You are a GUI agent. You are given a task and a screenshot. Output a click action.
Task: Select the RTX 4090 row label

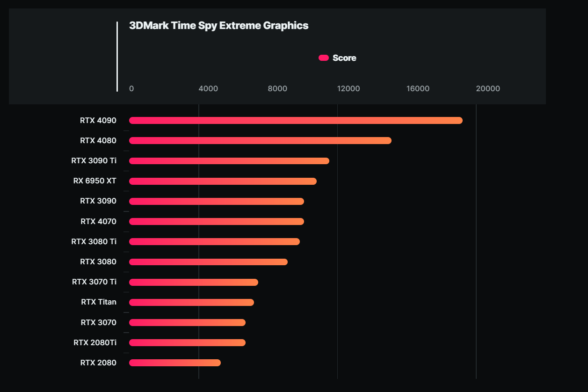(98, 121)
